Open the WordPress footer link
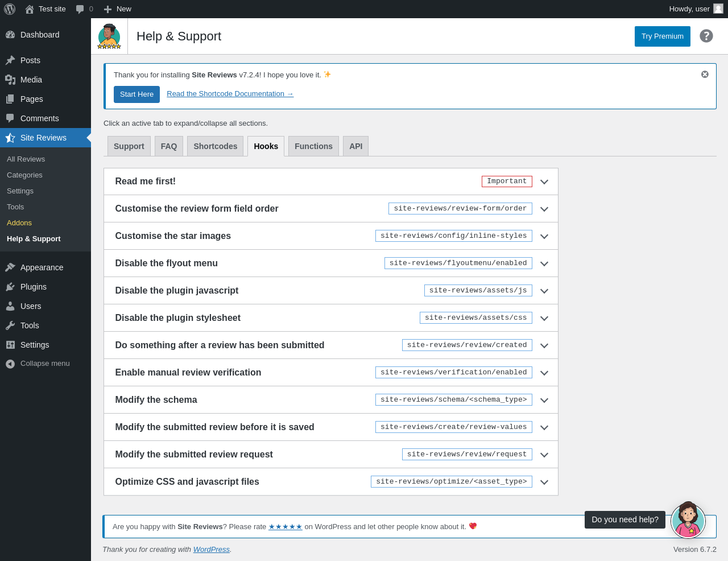This screenshot has height=561, width=728. click(212, 550)
